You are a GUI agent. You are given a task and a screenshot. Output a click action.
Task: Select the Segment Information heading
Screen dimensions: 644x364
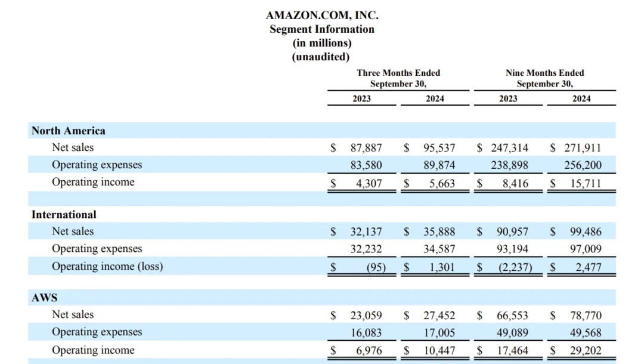(x=322, y=29)
